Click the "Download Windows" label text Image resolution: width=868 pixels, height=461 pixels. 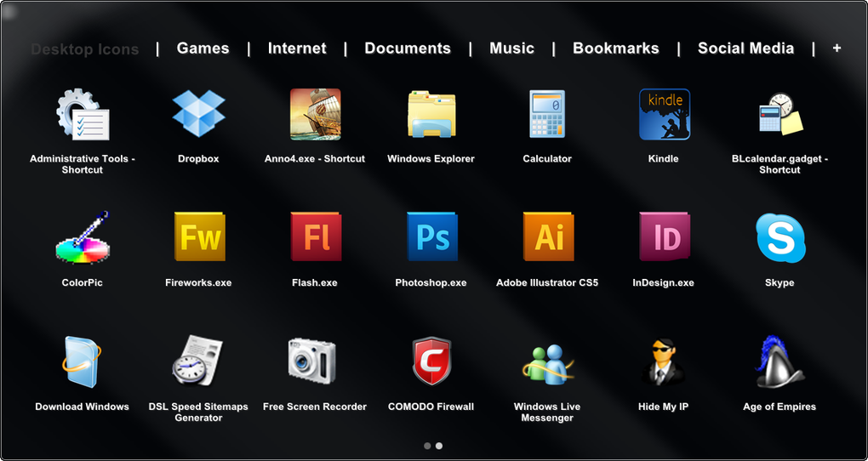point(82,407)
